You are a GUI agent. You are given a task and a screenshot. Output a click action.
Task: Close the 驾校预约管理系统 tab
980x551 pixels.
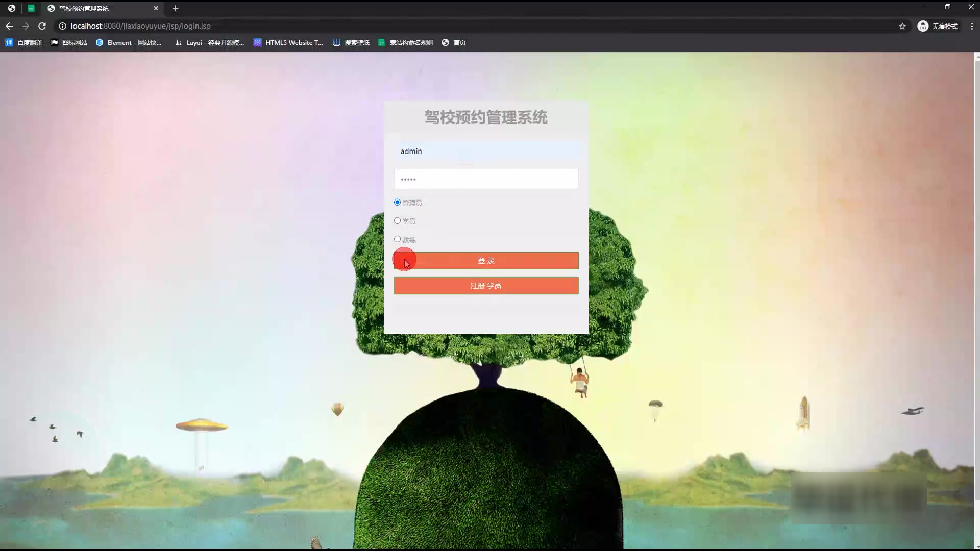tap(156, 8)
